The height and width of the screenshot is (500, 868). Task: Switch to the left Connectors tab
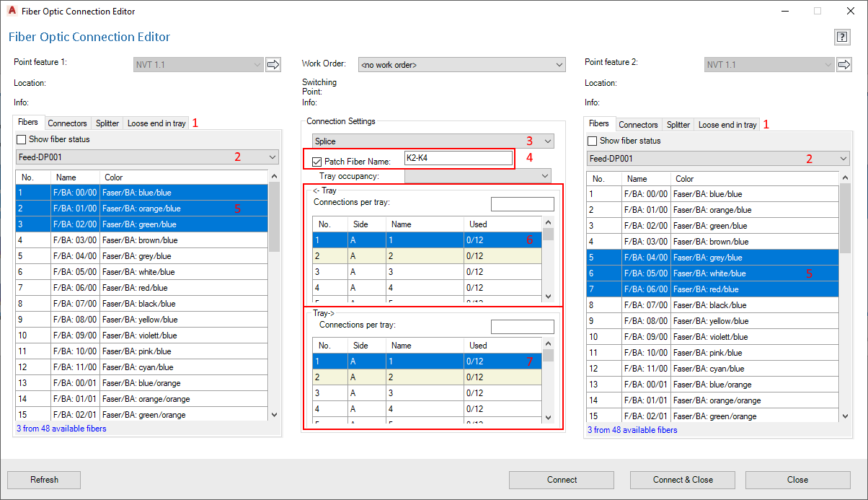click(68, 123)
